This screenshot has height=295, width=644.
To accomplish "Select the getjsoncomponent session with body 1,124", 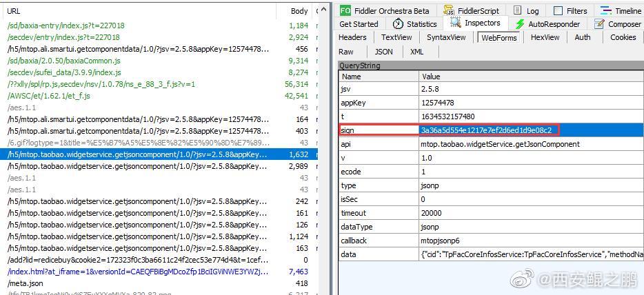I will 159,236.
